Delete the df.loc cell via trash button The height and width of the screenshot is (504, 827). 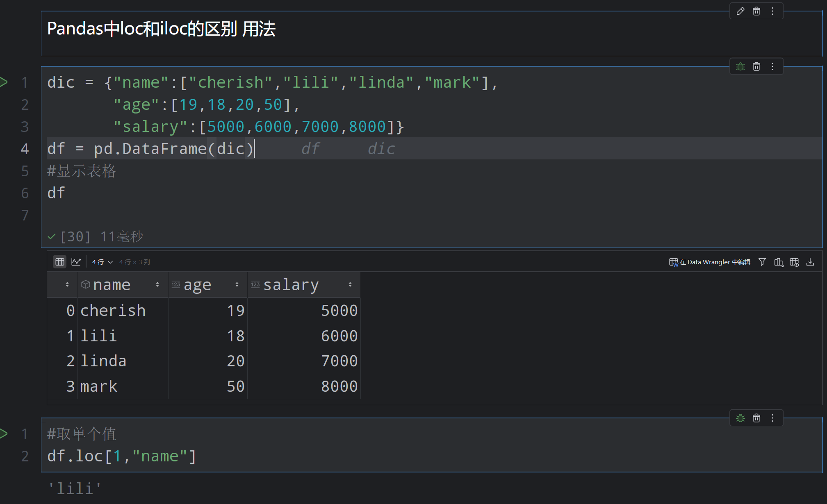click(x=756, y=418)
